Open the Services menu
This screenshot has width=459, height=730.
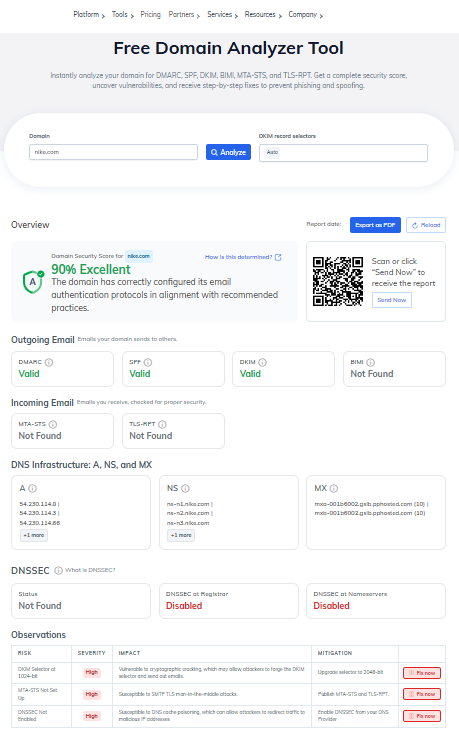[223, 15]
